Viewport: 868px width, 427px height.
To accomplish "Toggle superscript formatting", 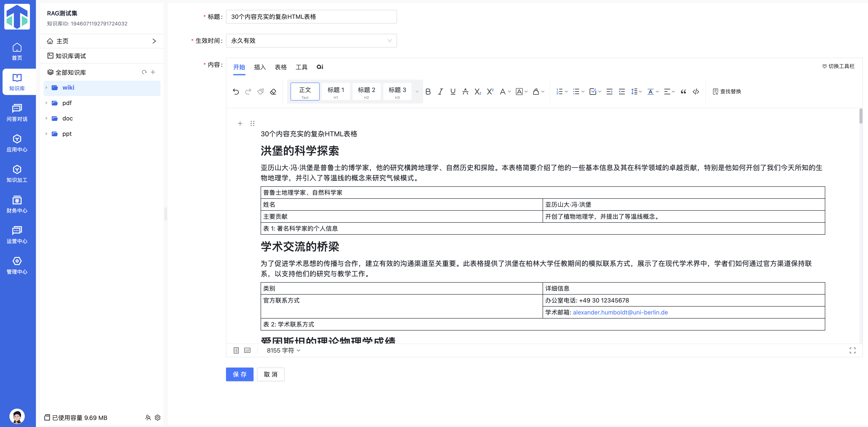I will [x=490, y=91].
